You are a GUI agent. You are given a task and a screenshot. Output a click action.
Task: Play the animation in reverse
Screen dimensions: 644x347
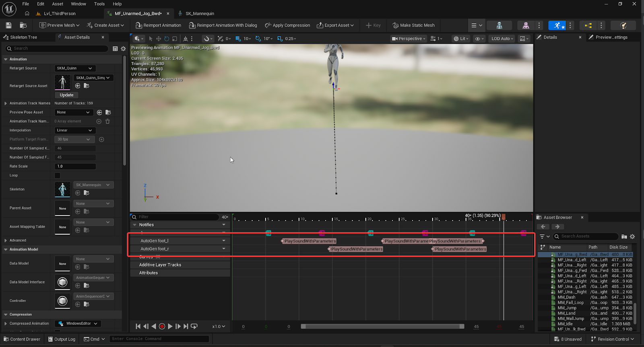(x=154, y=326)
